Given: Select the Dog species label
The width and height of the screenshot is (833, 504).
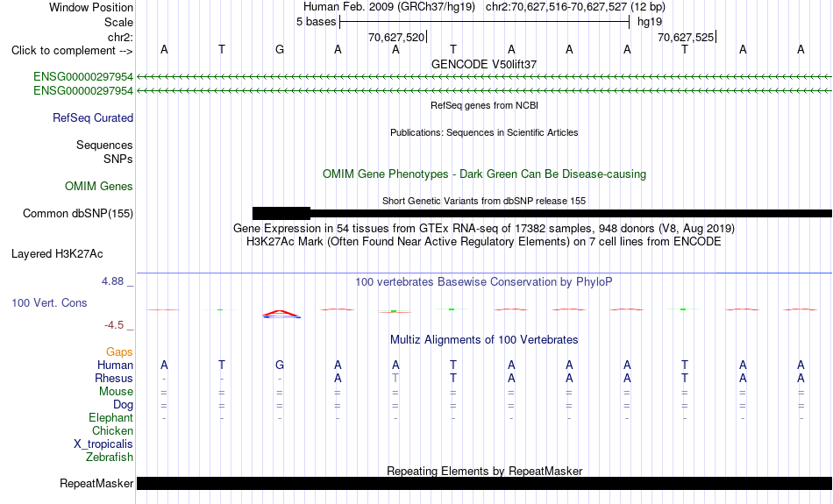Looking at the screenshot, I should [123, 405].
